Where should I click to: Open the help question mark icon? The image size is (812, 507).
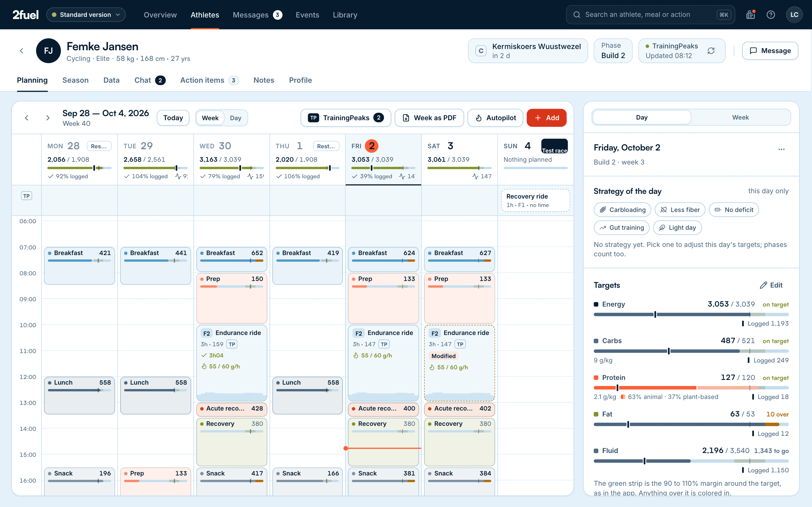coord(770,15)
